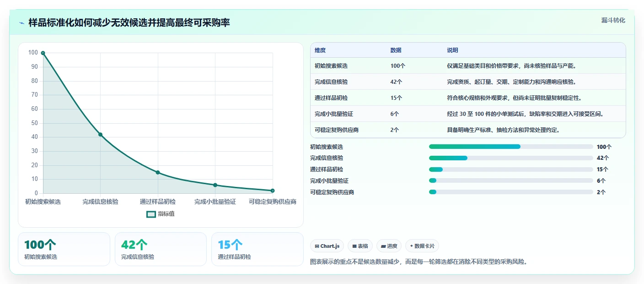Click the 可稳定复购供应商 label in progress list
This screenshot has width=644, height=284.
click(332, 192)
